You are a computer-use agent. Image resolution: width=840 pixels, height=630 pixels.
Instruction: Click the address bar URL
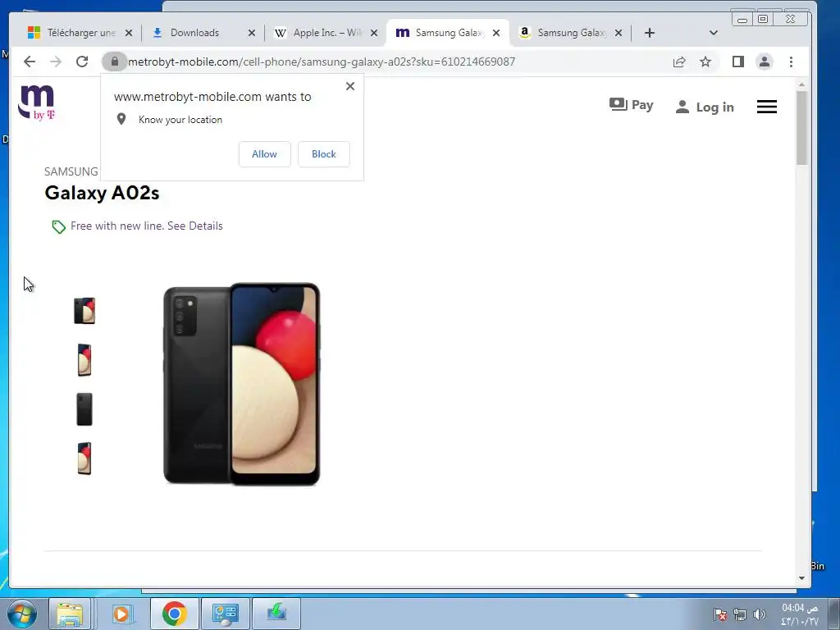[x=322, y=62]
